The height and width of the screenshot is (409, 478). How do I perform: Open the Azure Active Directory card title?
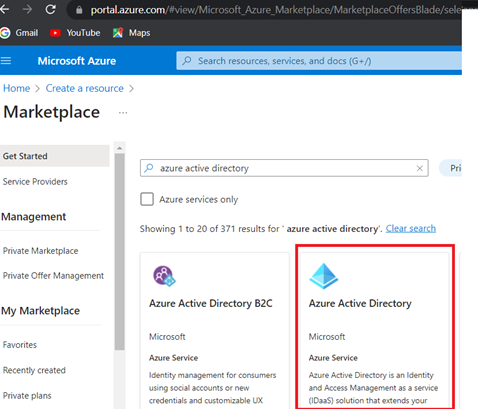(x=360, y=303)
